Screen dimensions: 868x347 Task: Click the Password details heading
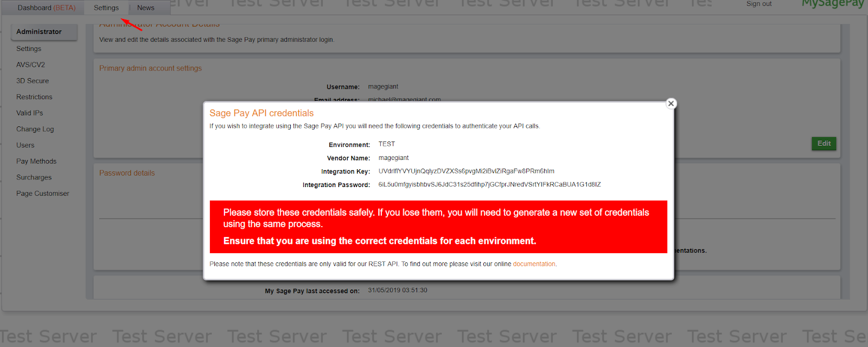coord(127,173)
